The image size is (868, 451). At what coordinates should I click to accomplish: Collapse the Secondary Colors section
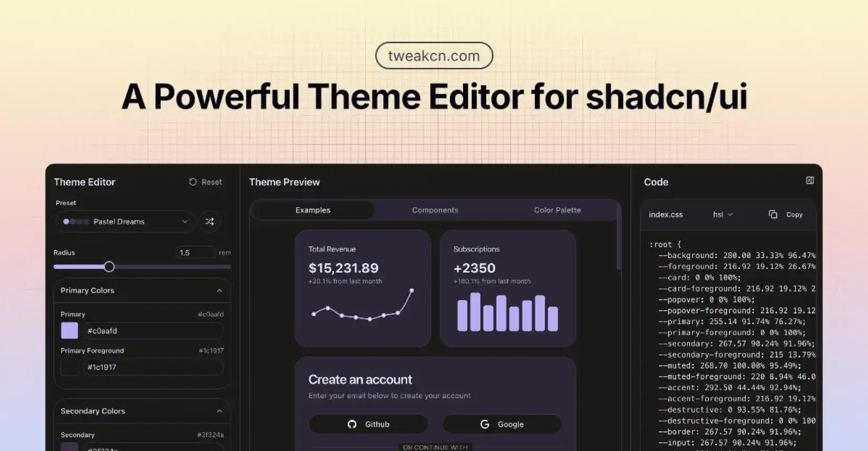pos(220,411)
